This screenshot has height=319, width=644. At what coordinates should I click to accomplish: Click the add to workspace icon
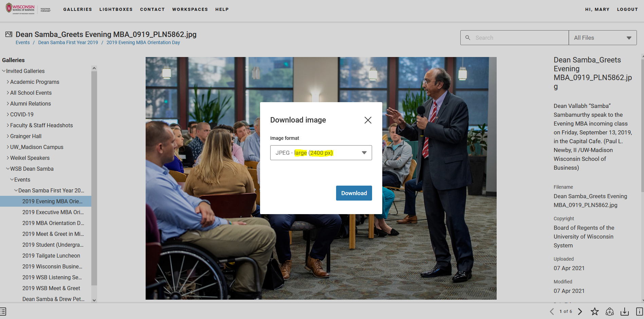tap(609, 312)
